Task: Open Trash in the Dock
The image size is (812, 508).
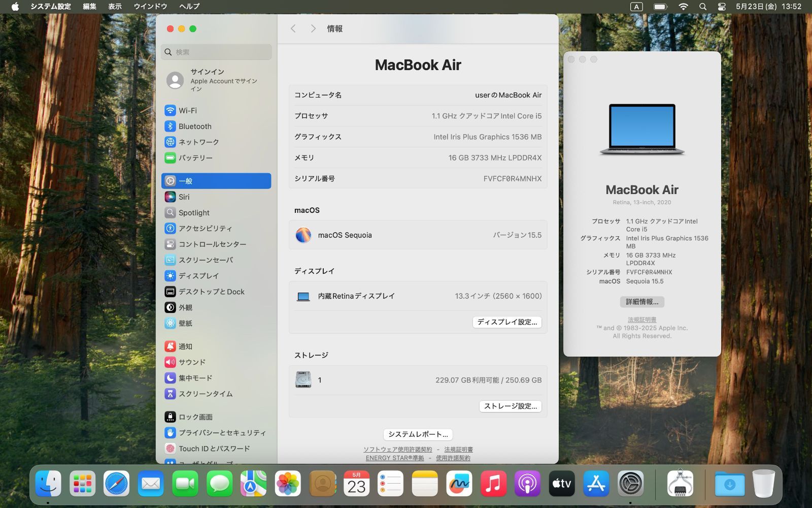Action: coord(763,483)
